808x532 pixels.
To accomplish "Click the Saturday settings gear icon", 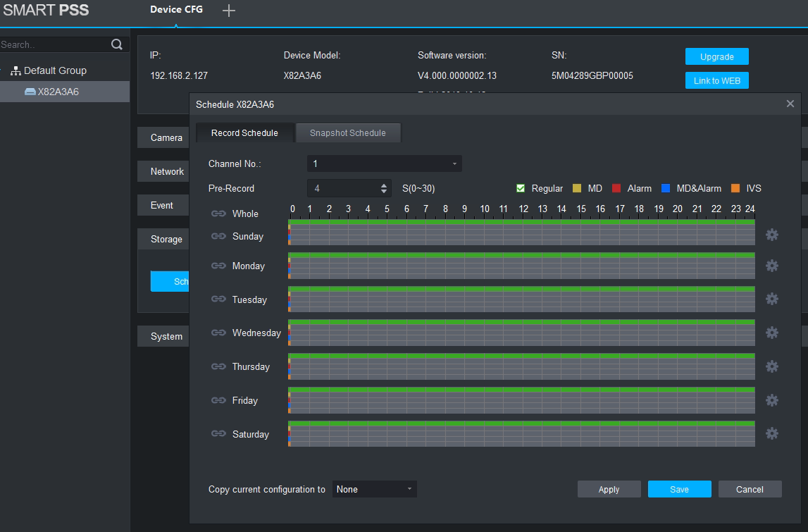I will tap(772, 433).
